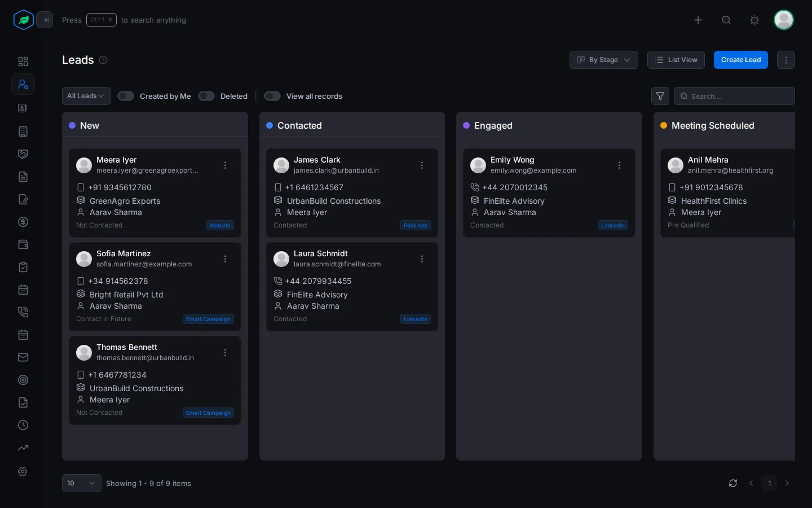Image resolution: width=812 pixels, height=508 pixels.
Task: Open the By Stage grouping dropdown
Action: click(604, 60)
